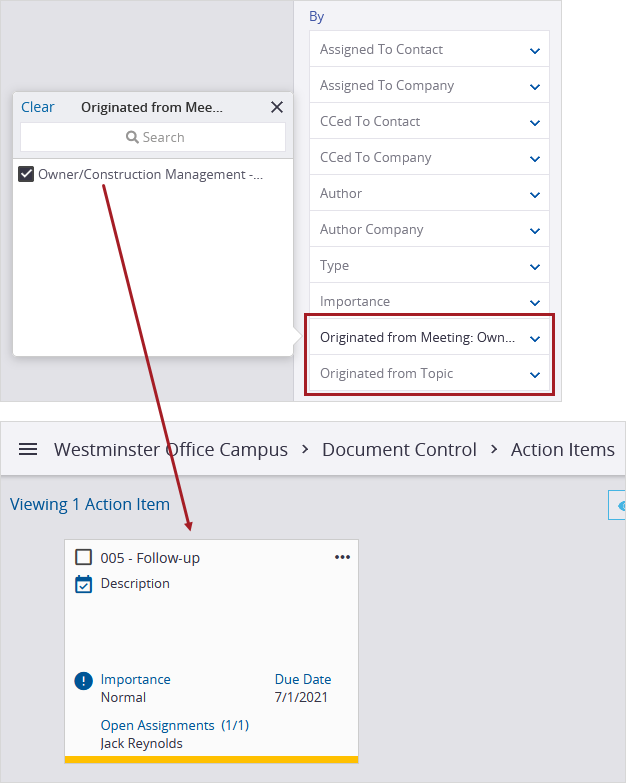Image resolution: width=626 pixels, height=783 pixels.
Task: Click the Originated from Mee... popup title
Action: (x=152, y=107)
